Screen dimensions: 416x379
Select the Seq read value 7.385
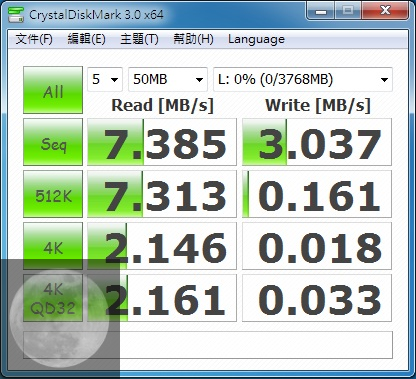[x=162, y=142]
